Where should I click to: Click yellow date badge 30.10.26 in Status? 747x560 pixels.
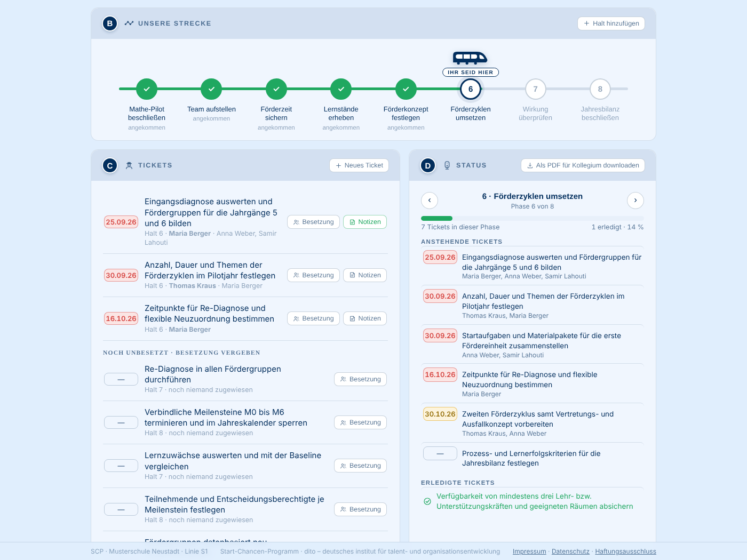click(x=440, y=414)
